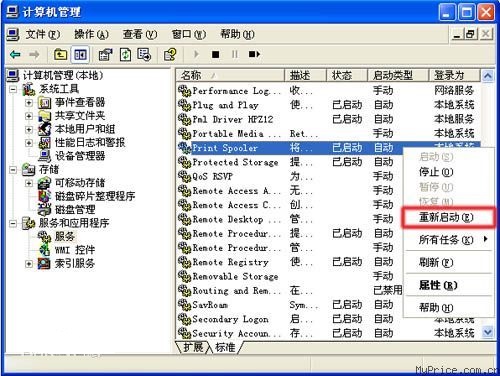Click the 索引服务 tree icon
This screenshot has width=500, height=376.
pos(45,263)
